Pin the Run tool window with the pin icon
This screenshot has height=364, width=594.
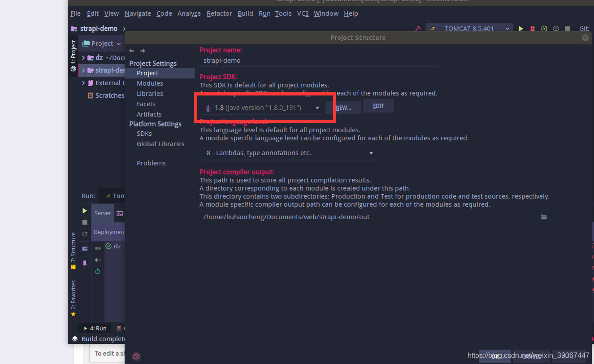coord(85,263)
